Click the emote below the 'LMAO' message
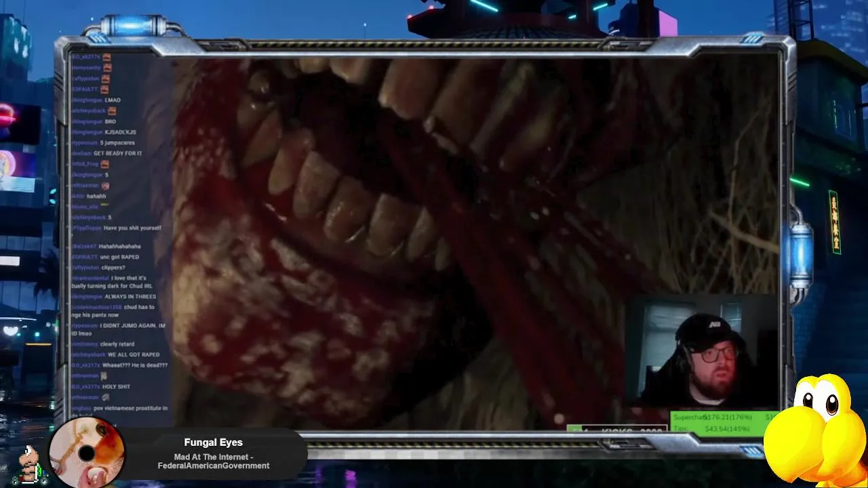Screen dimensions: 868x488 click(x=112, y=110)
